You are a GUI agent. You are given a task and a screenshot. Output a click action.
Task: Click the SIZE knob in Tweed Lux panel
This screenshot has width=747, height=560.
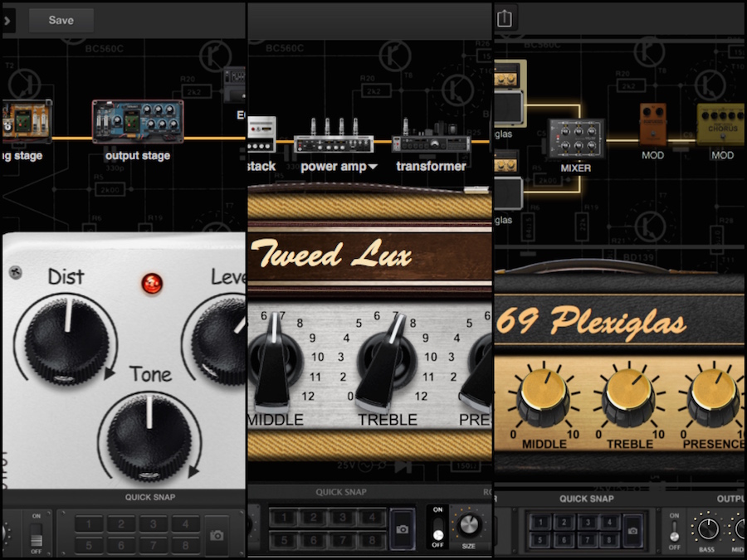tap(468, 525)
